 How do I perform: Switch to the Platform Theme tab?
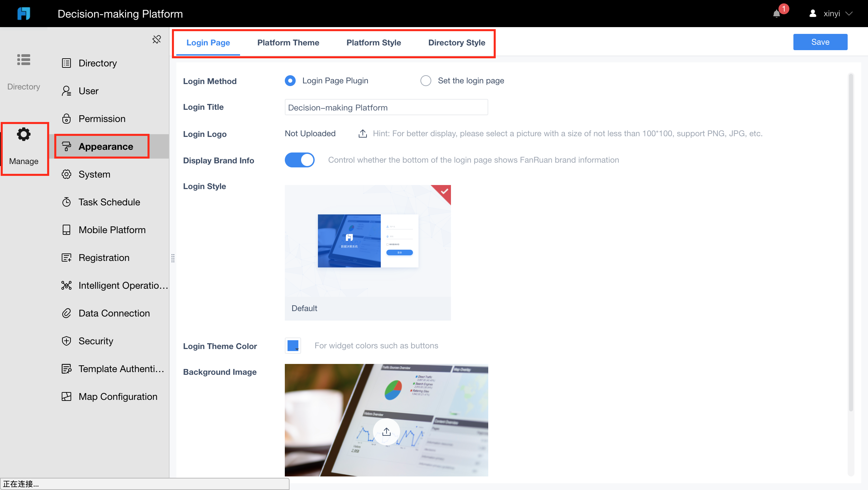[x=288, y=43]
